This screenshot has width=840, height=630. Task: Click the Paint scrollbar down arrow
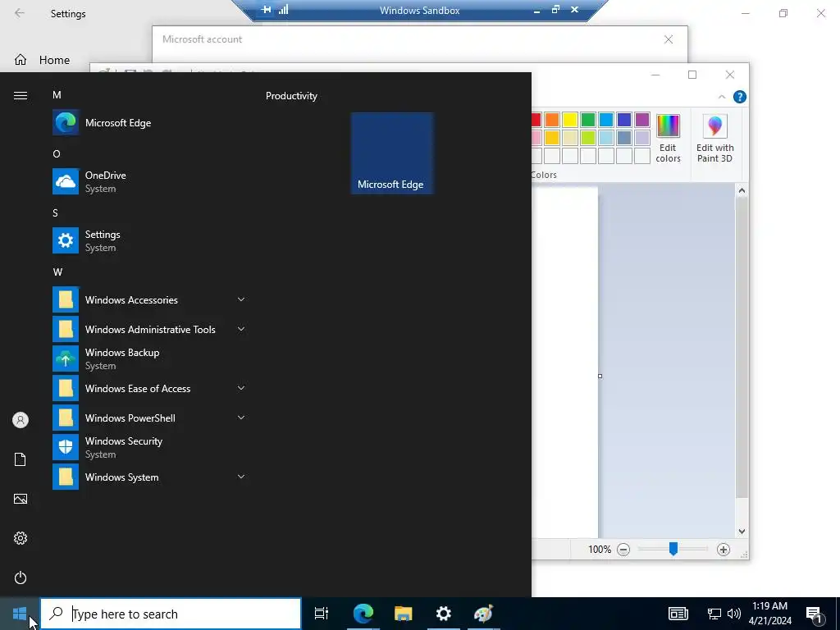click(742, 532)
